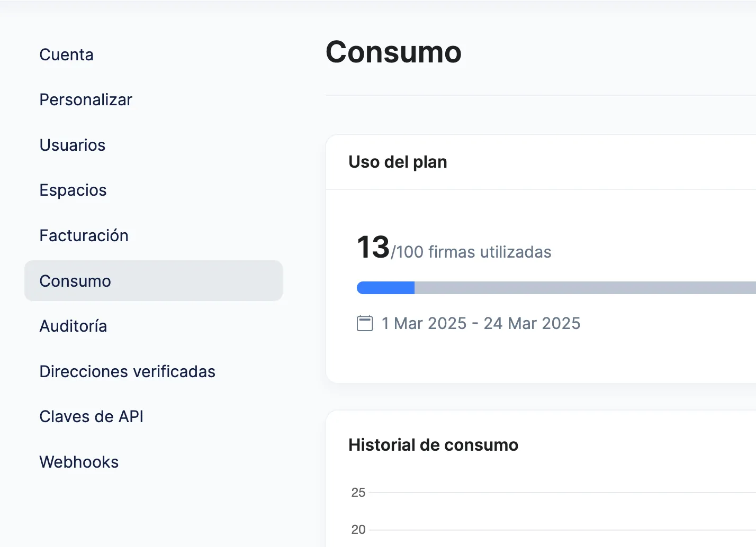Click the Historial de consumo heading
The width and height of the screenshot is (756, 547).
click(433, 445)
